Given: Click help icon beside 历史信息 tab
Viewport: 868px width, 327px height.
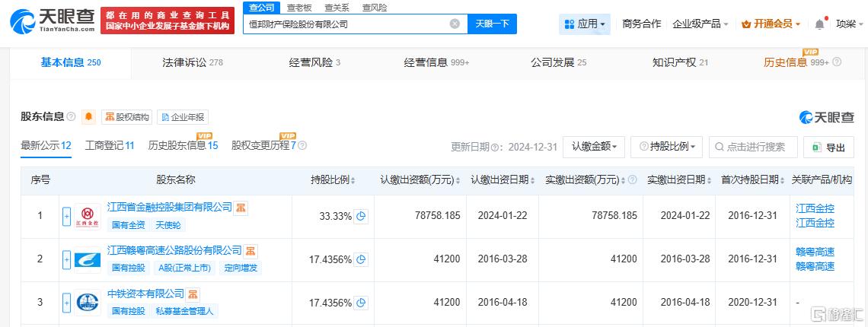Looking at the screenshot, I should point(837,62).
